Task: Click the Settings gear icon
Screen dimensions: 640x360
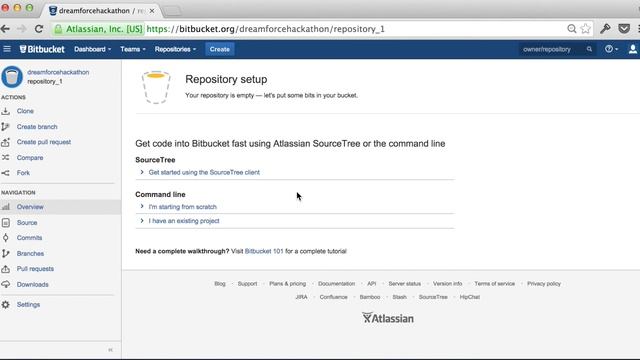Action: tap(6, 304)
